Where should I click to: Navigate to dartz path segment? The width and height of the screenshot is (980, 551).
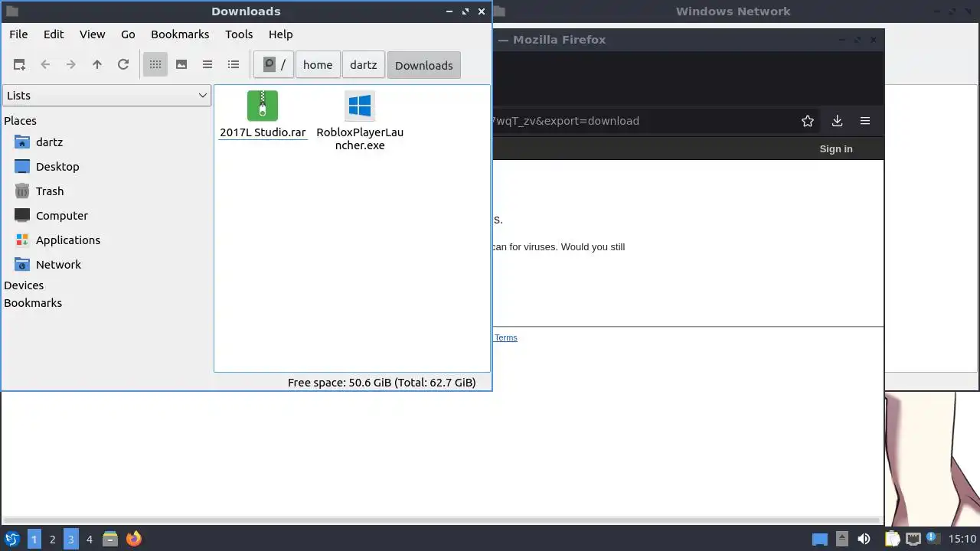pyautogui.click(x=364, y=65)
